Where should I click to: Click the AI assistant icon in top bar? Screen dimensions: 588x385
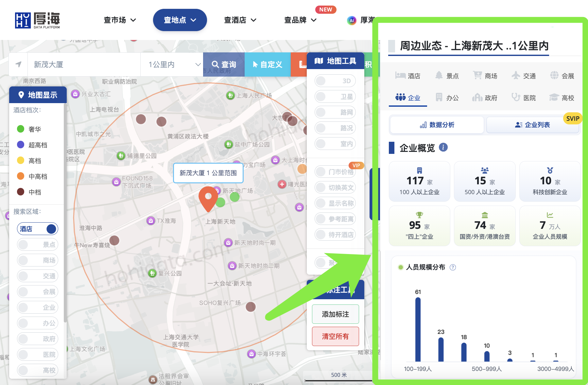pyautogui.click(x=352, y=20)
